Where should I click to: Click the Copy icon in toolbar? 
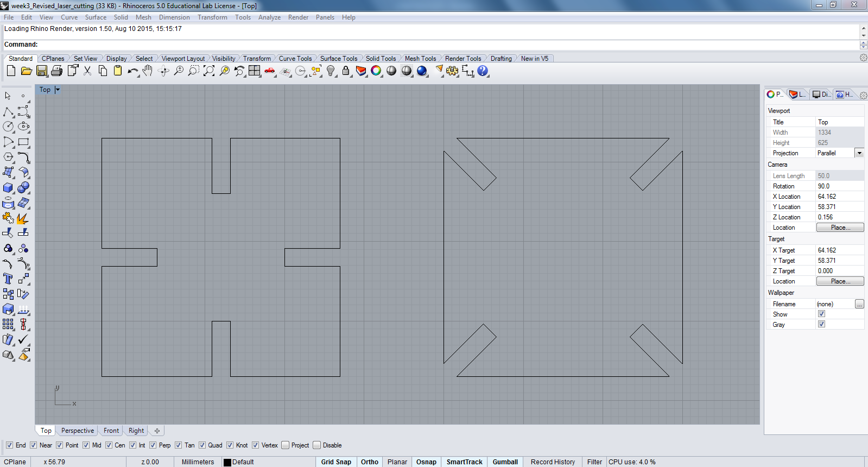[103, 71]
